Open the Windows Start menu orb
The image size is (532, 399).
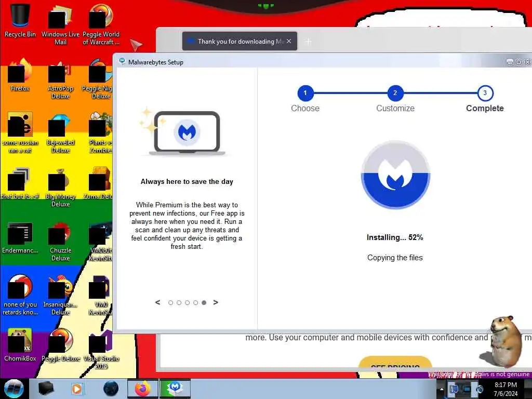click(x=14, y=389)
